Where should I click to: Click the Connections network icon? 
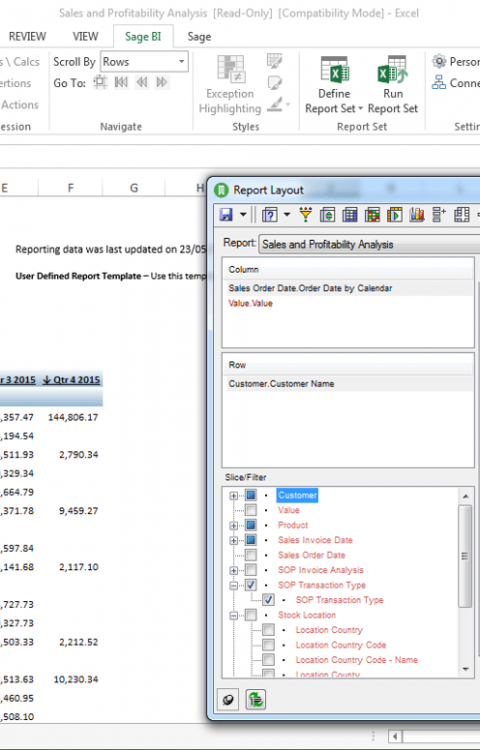(439, 83)
